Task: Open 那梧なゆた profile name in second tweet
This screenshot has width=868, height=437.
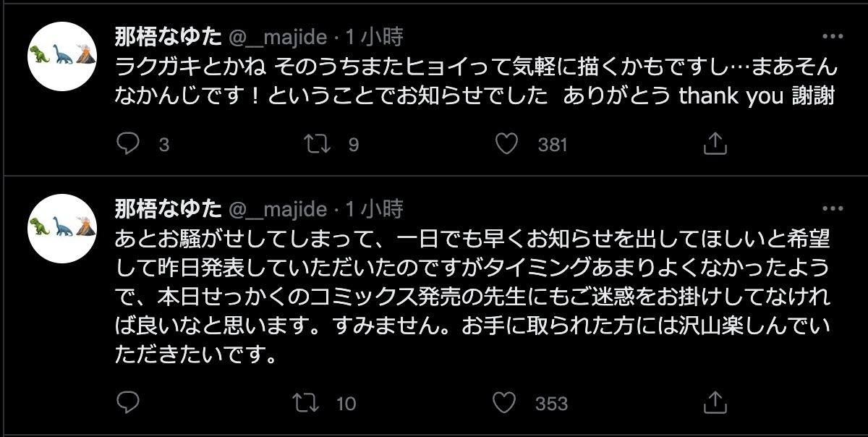Action: 169,210
